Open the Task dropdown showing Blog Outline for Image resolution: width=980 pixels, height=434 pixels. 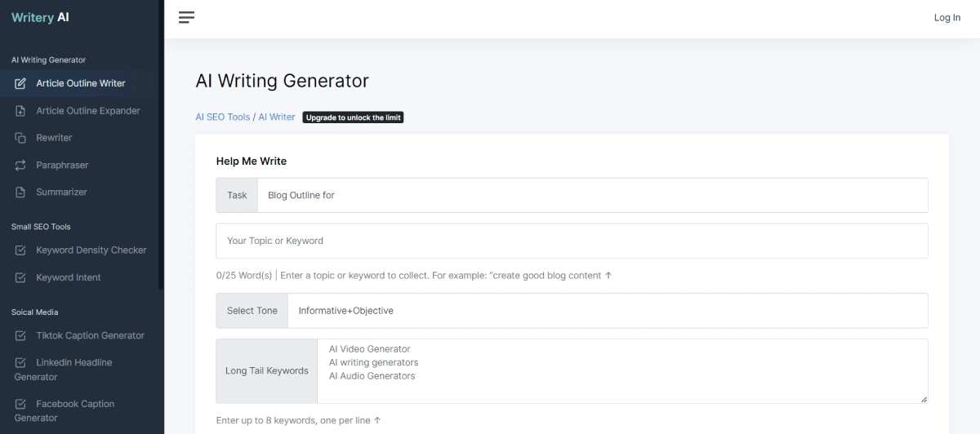tap(591, 196)
